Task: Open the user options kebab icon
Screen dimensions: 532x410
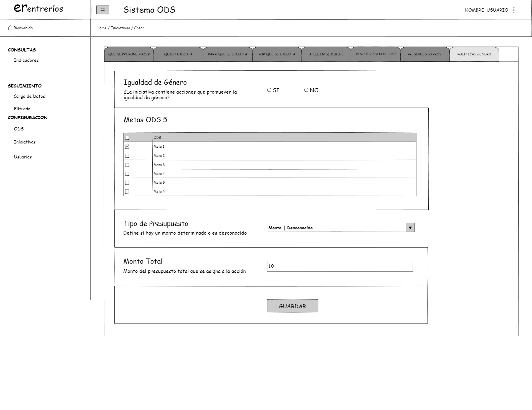Action: [514, 10]
